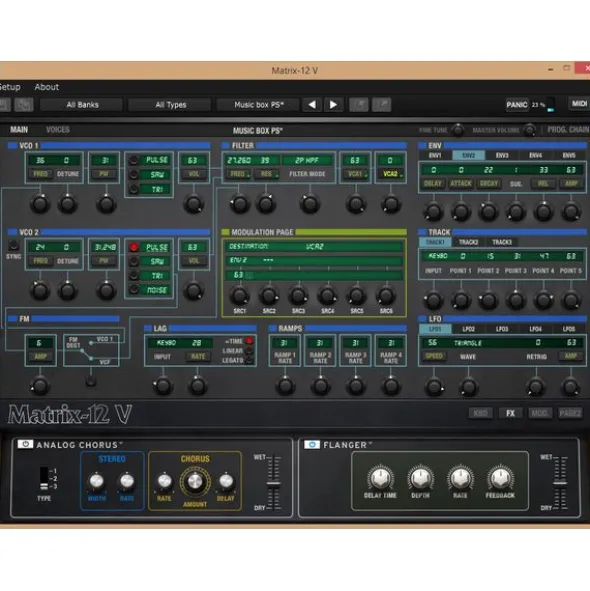The height and width of the screenshot is (591, 590).
Task: Click the Analog Chorus wet/dry slider
Action: coord(273,483)
